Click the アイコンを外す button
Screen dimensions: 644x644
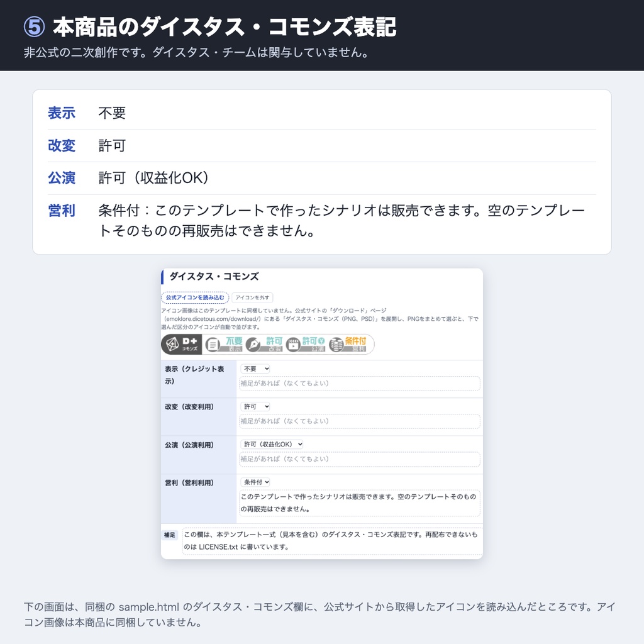click(252, 297)
